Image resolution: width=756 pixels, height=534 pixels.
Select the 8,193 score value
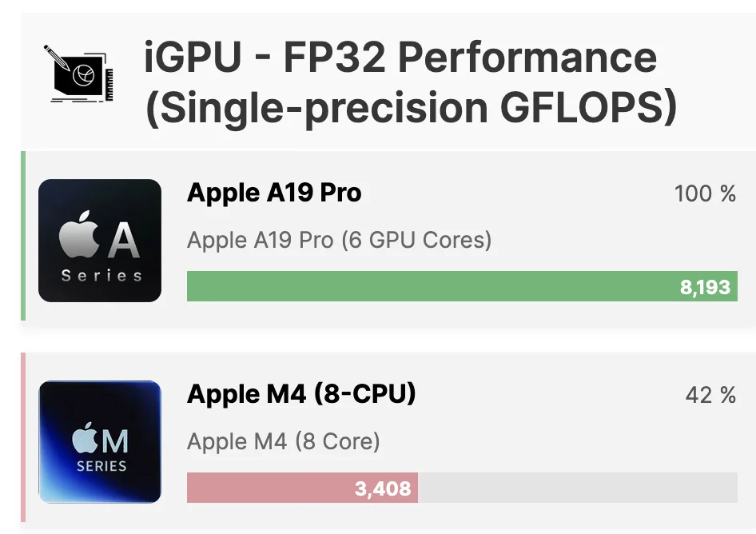point(705,287)
